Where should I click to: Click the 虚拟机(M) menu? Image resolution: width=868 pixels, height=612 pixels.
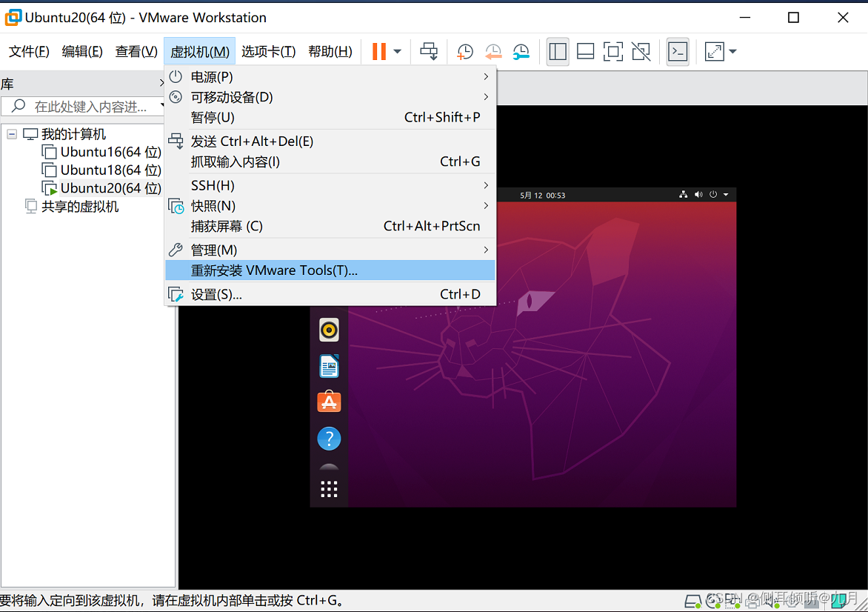(x=199, y=52)
